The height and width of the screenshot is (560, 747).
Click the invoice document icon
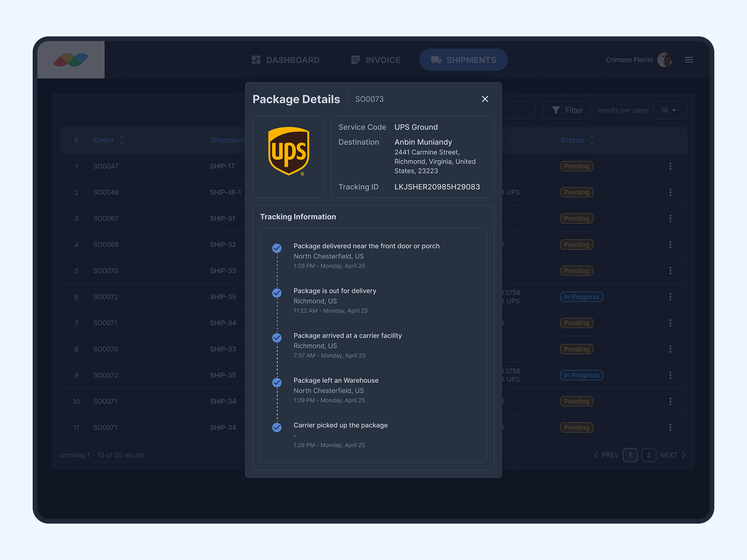[355, 60]
